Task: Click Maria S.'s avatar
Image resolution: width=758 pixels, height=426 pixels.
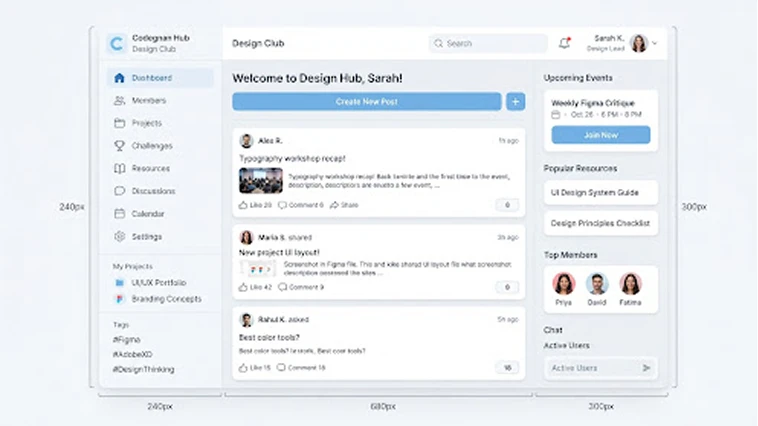Action: coord(247,237)
